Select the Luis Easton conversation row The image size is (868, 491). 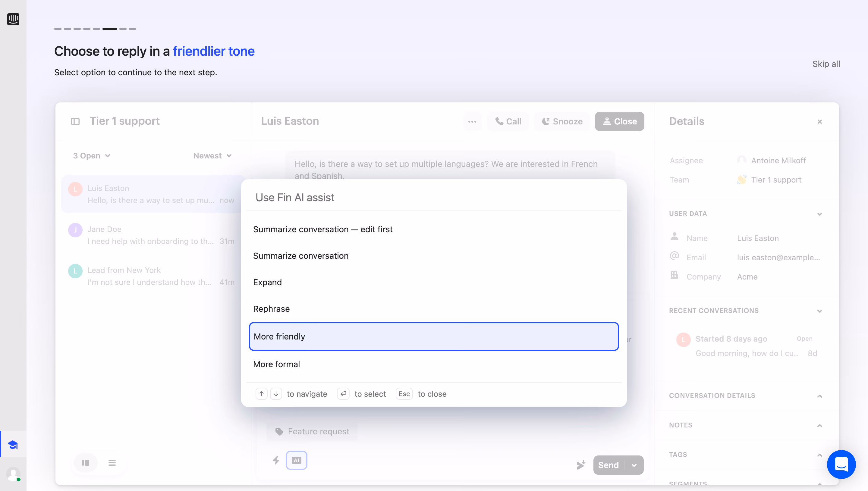(153, 194)
